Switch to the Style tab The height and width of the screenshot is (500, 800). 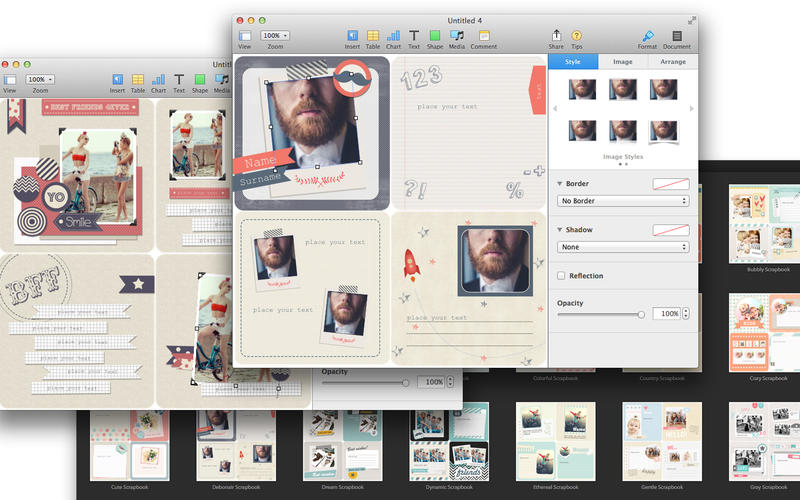tap(573, 61)
